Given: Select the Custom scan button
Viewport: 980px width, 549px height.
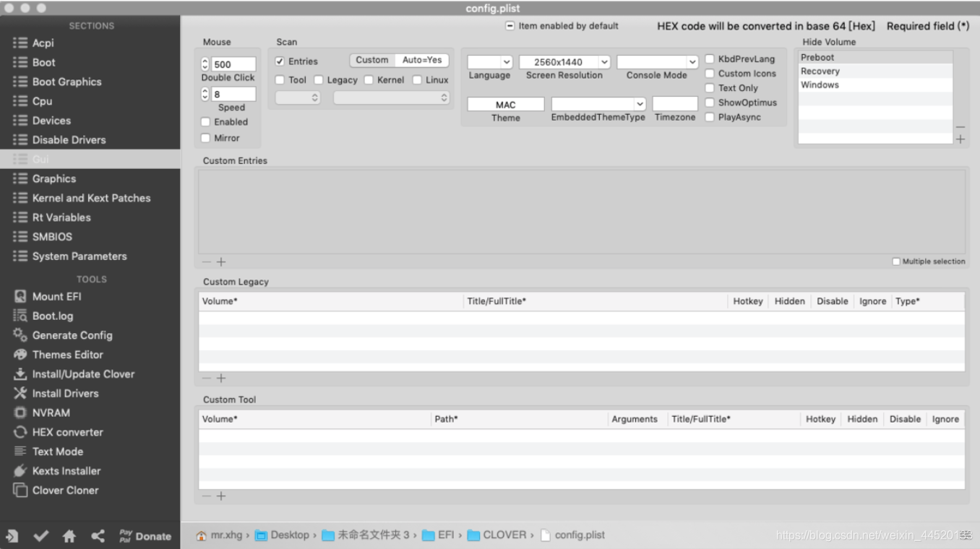Looking at the screenshot, I should coord(372,61).
